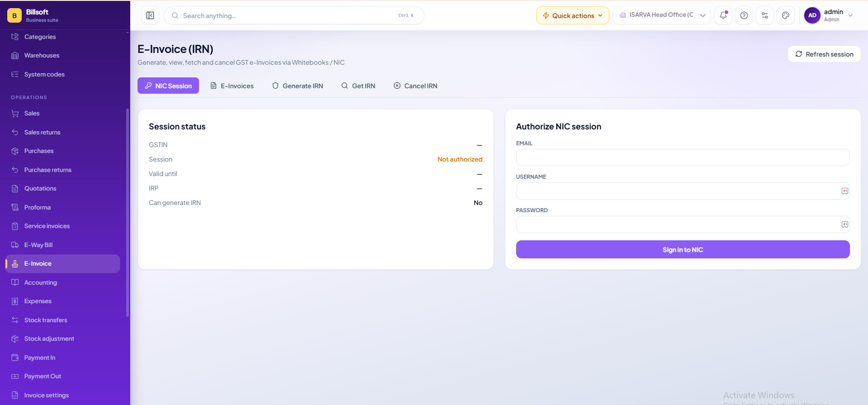This screenshot has height=405, width=868.
Task: Open Quick actions dropdown
Action: tap(573, 15)
